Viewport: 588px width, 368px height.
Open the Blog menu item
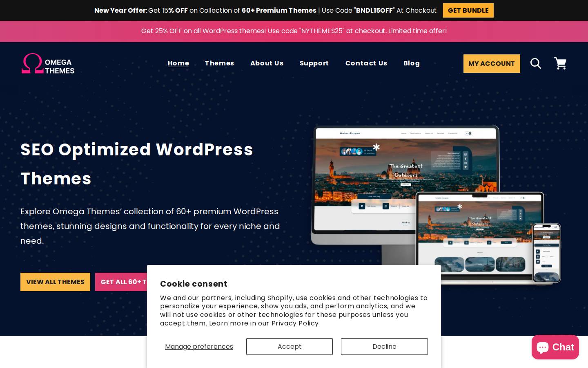click(412, 63)
